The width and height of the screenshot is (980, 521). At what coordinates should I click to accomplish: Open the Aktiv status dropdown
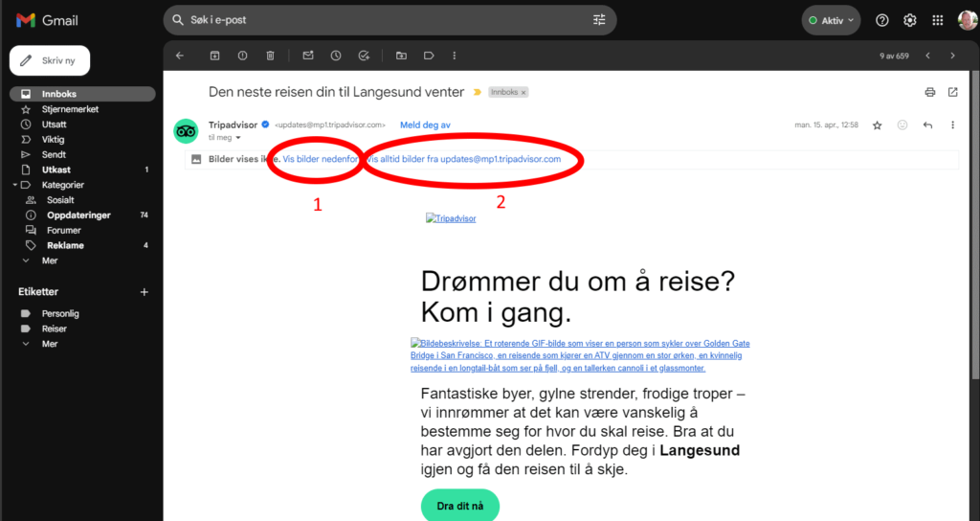[831, 20]
